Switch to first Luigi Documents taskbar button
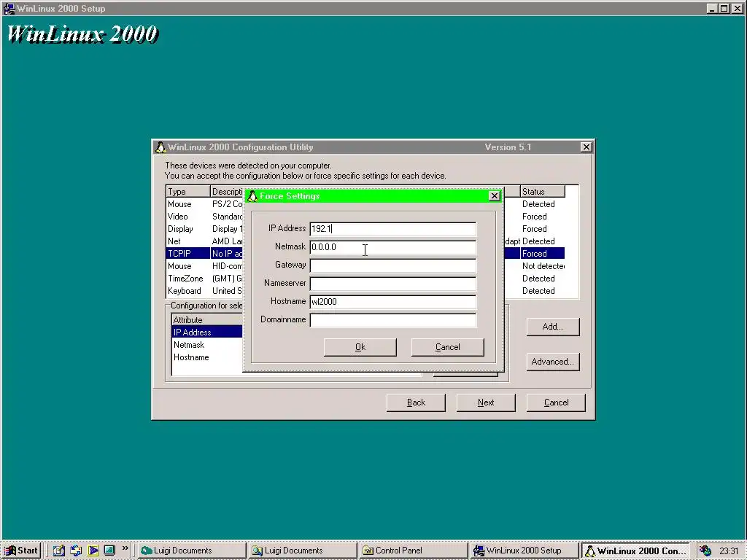 click(x=192, y=551)
